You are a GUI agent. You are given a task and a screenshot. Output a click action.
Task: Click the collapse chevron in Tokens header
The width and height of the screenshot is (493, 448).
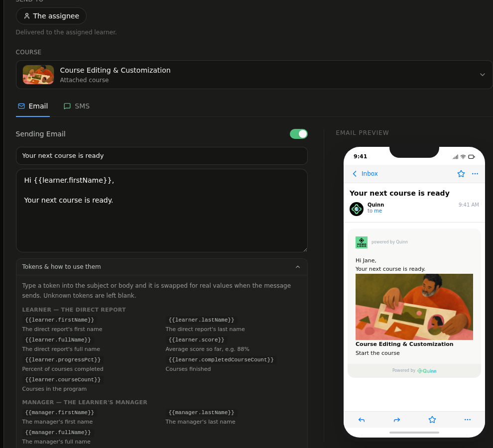click(x=297, y=267)
